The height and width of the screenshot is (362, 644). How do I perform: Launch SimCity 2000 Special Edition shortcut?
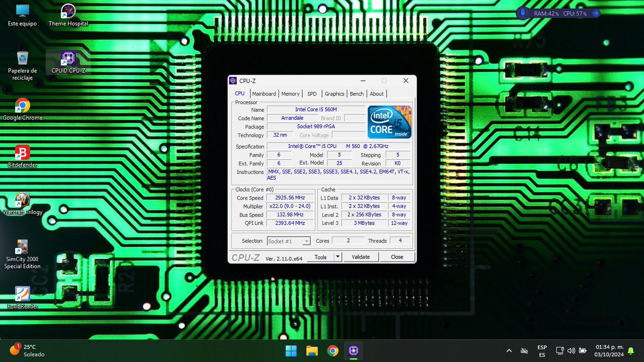pos(23,254)
